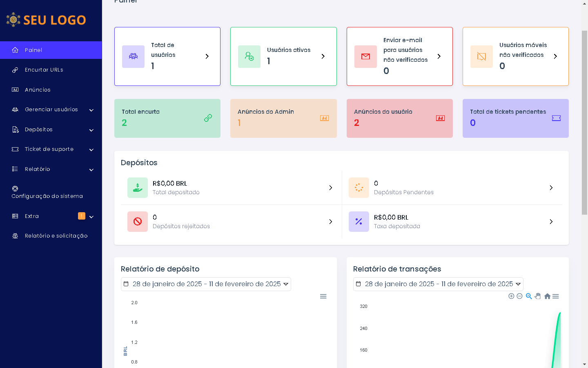Activate the panning hand tool
This screenshot has width=588, height=368.
pyautogui.click(x=538, y=296)
